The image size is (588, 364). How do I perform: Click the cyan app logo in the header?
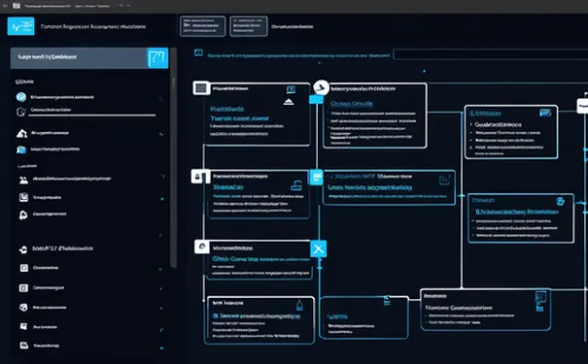pos(21,26)
